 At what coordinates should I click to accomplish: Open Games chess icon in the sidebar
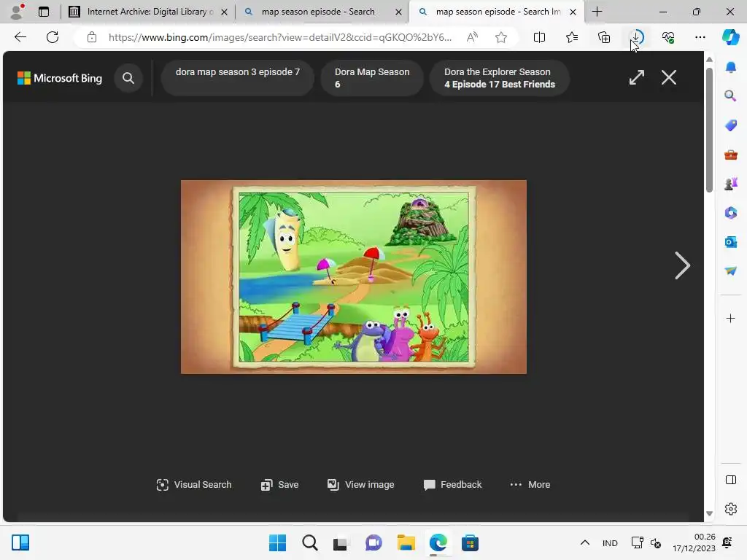(x=731, y=184)
